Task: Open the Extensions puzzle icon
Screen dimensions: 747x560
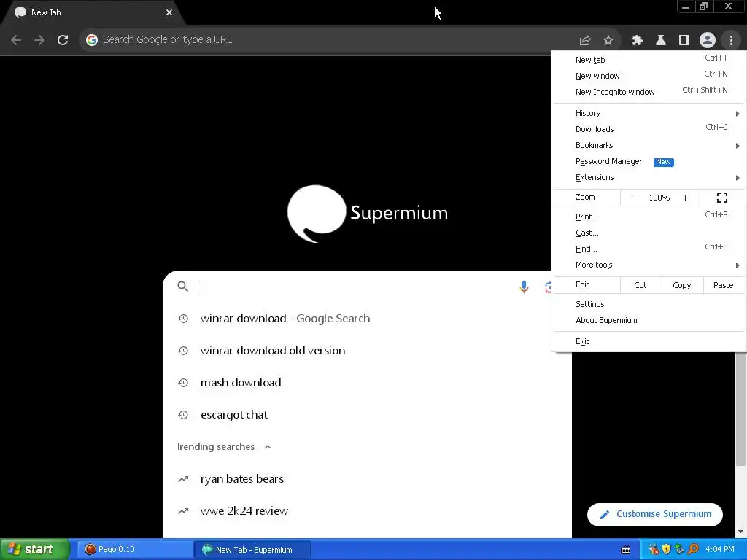Action: [x=638, y=41]
